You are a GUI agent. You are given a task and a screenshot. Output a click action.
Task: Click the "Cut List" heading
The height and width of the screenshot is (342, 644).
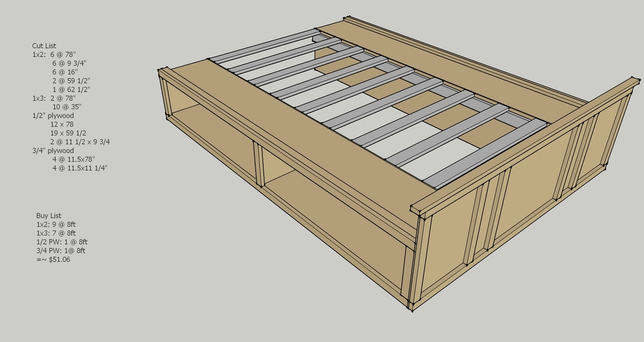(43, 46)
